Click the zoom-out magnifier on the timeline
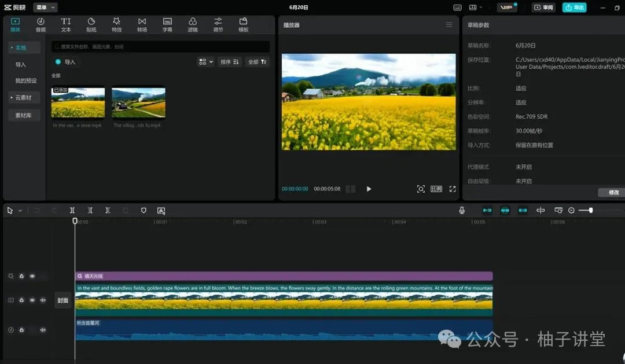The height and width of the screenshot is (364, 625). pos(571,211)
